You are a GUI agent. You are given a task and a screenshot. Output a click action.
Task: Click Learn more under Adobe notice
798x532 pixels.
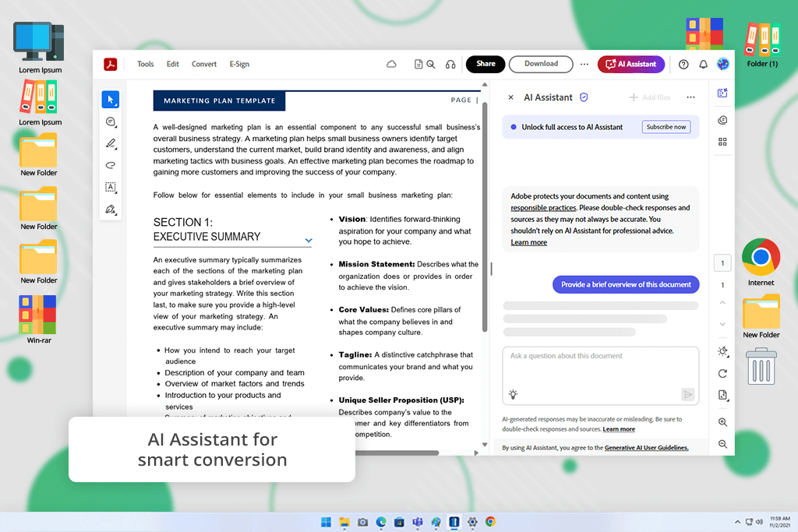click(x=529, y=242)
